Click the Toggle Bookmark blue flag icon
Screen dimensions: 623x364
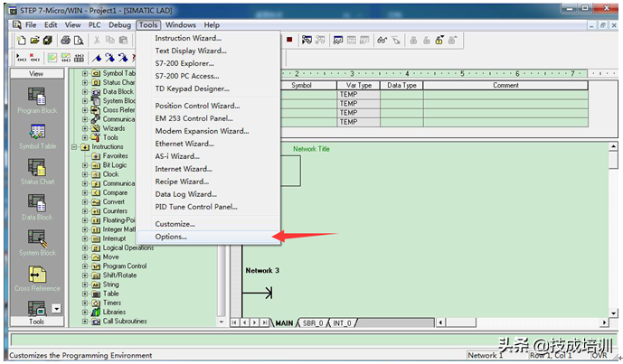97,58
